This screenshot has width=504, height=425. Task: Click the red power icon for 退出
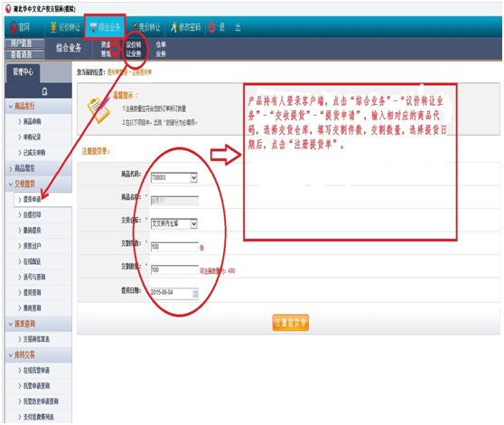pyautogui.click(x=211, y=27)
